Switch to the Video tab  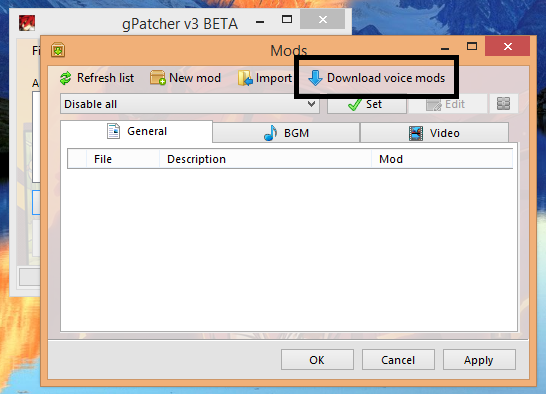tap(434, 133)
